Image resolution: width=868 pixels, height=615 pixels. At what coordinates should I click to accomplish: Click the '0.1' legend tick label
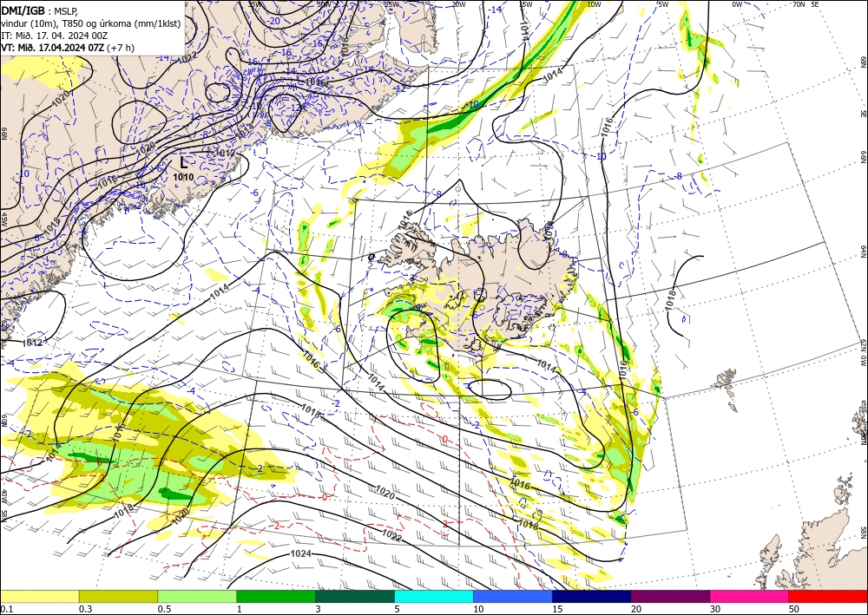6,609
